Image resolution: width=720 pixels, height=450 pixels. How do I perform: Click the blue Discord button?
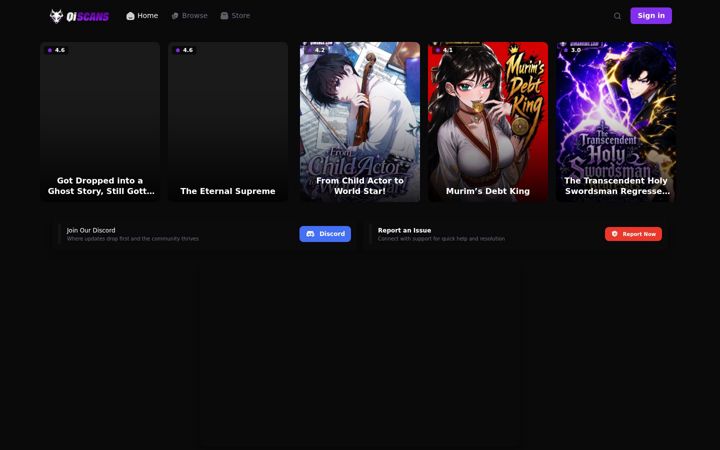325,234
